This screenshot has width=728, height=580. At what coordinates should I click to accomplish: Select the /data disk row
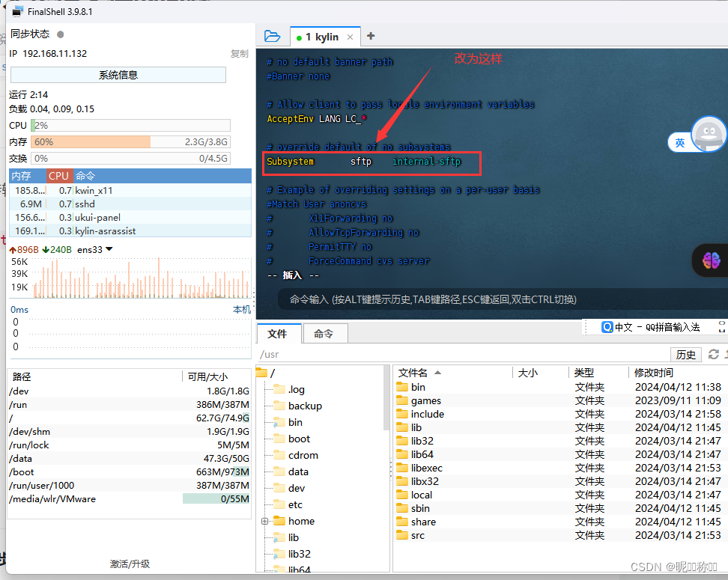click(129, 459)
